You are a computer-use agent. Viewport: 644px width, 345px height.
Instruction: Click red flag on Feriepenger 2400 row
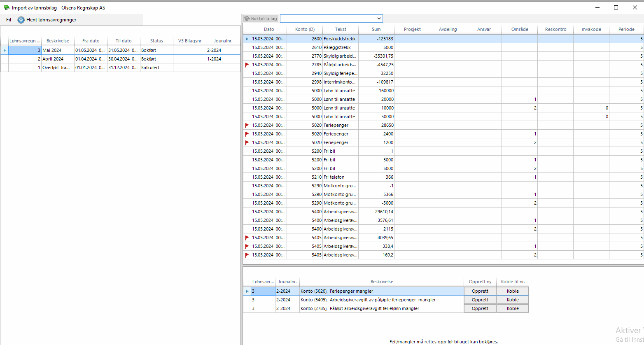coord(247,134)
